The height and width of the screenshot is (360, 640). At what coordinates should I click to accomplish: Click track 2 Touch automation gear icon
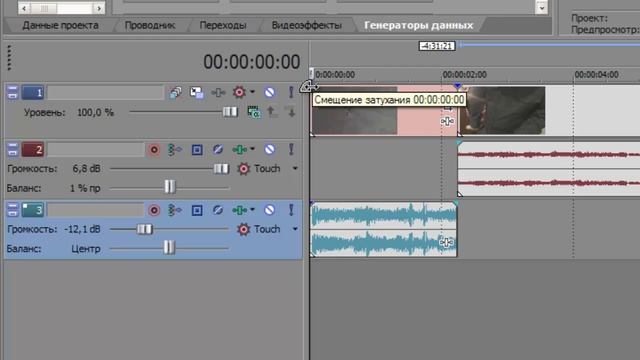244,169
